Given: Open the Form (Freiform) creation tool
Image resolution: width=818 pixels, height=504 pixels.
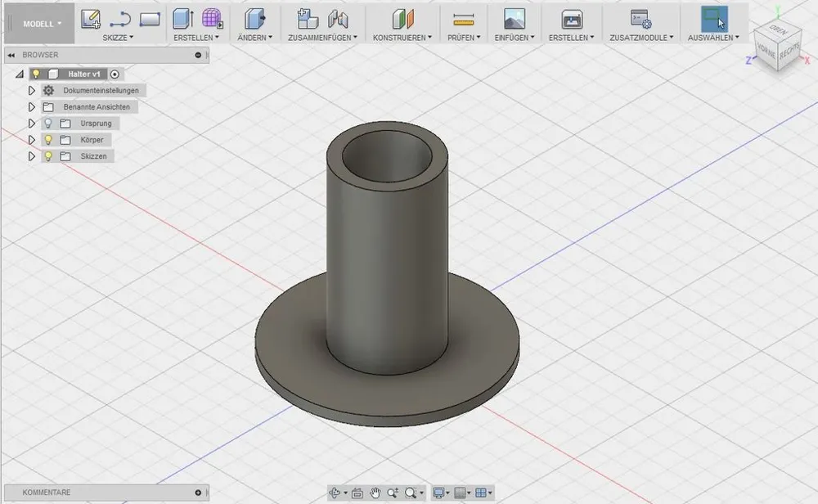Looking at the screenshot, I should point(211,18).
